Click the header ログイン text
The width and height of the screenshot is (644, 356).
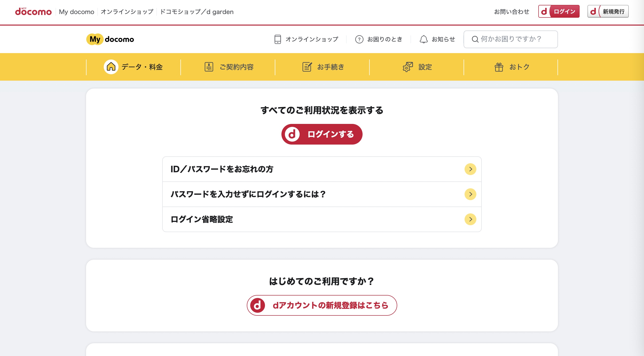click(x=565, y=12)
